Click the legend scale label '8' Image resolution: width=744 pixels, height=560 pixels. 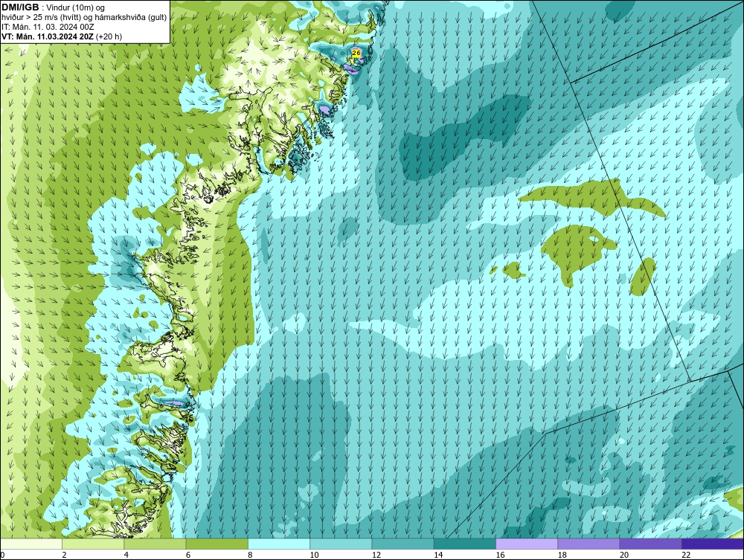250,555
